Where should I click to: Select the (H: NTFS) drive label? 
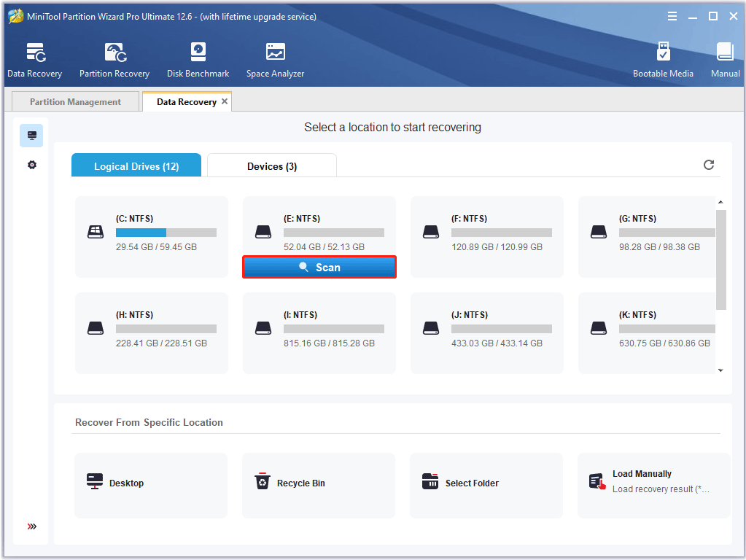click(135, 314)
